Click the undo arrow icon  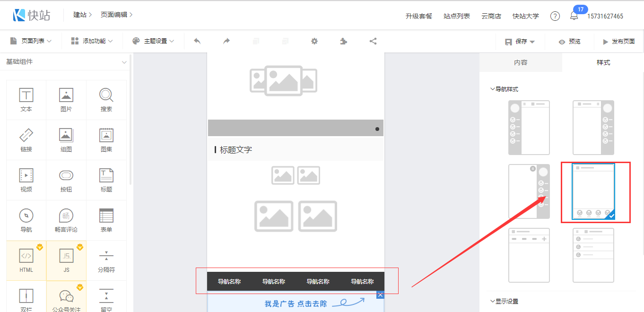(197, 41)
